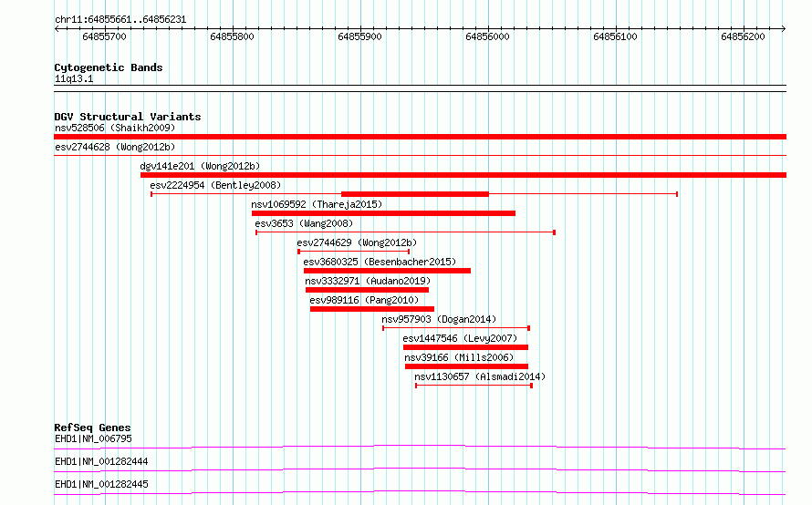Click ruler position 64855800
The image size is (812, 505).
point(232,36)
